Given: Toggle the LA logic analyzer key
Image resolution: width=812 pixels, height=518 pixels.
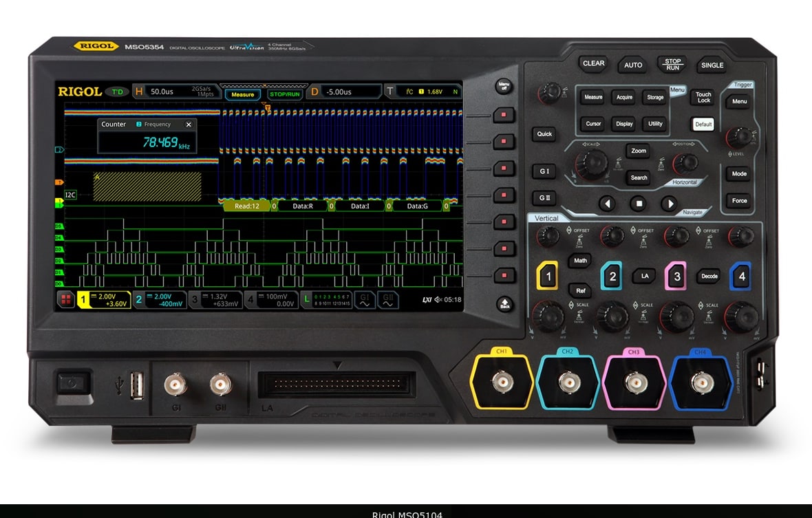Looking at the screenshot, I should [x=644, y=276].
